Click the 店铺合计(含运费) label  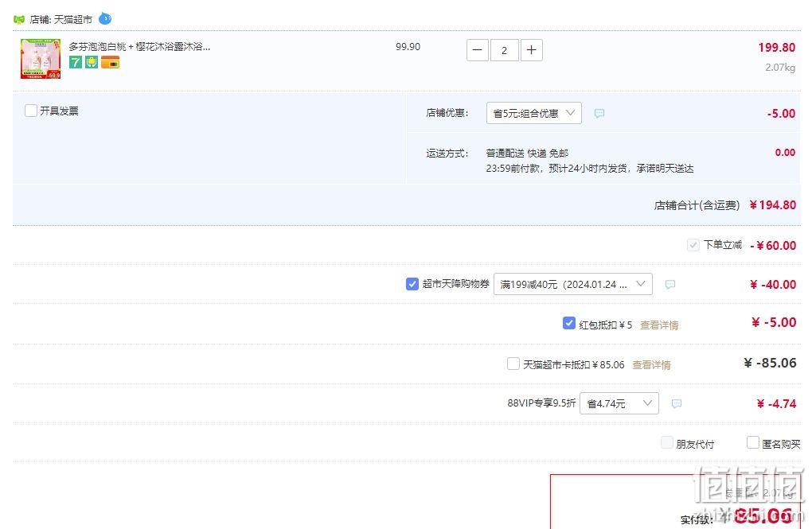[x=697, y=205]
